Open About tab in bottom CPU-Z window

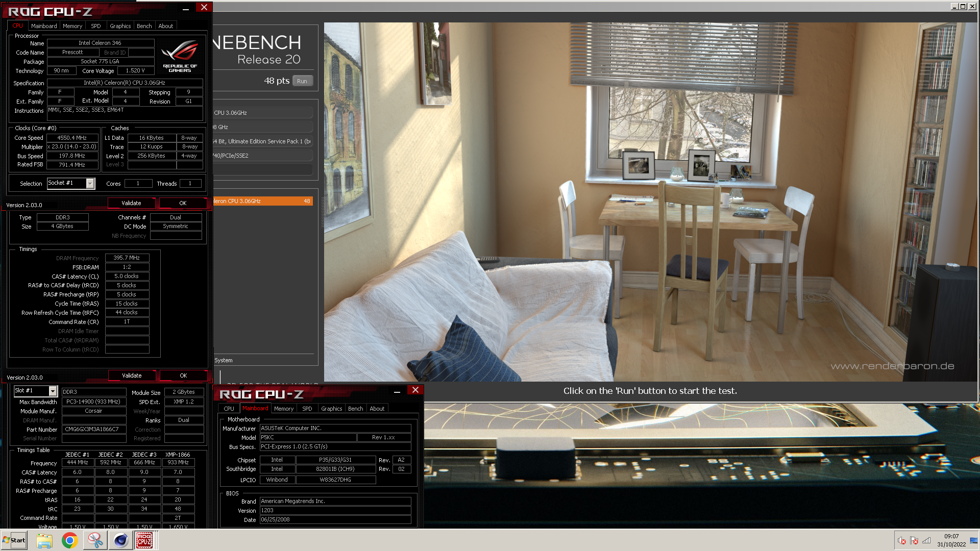(377, 409)
